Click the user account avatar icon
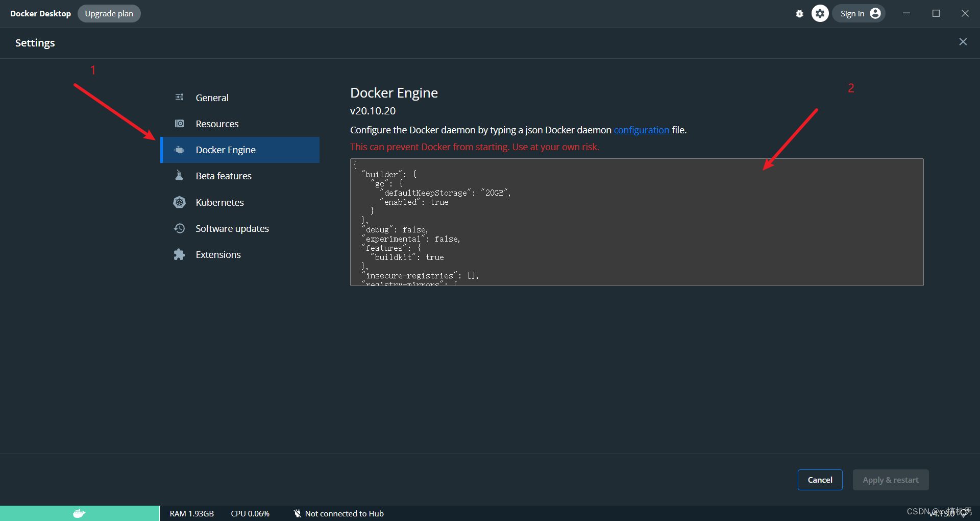980x521 pixels. (875, 13)
